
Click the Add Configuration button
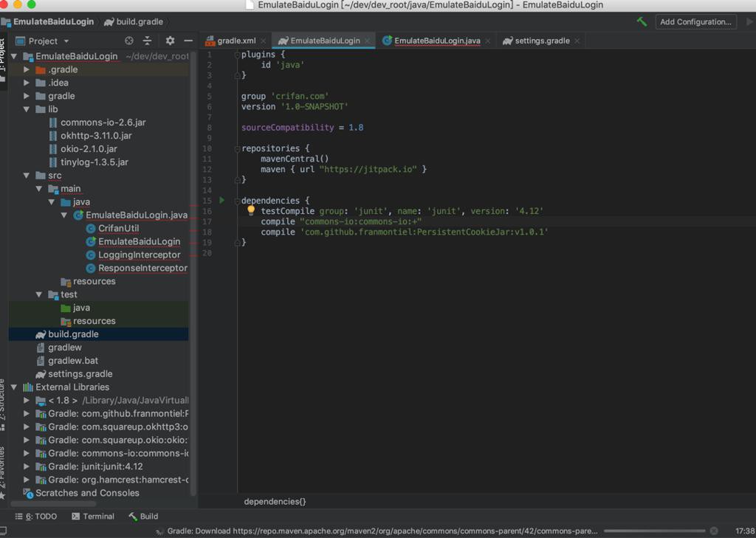(x=695, y=22)
